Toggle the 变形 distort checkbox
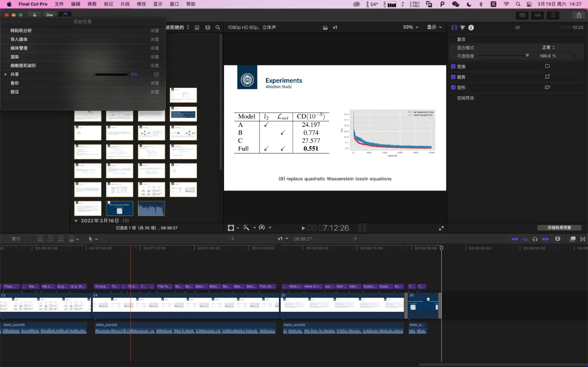Image resolution: width=588 pixels, height=367 pixels. click(x=453, y=87)
